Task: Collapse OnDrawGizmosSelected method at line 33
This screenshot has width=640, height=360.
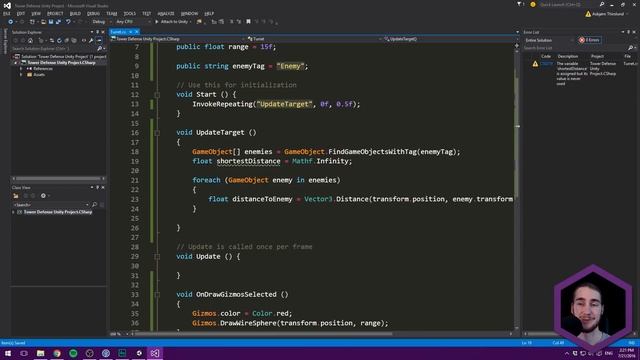Action: coord(157,295)
